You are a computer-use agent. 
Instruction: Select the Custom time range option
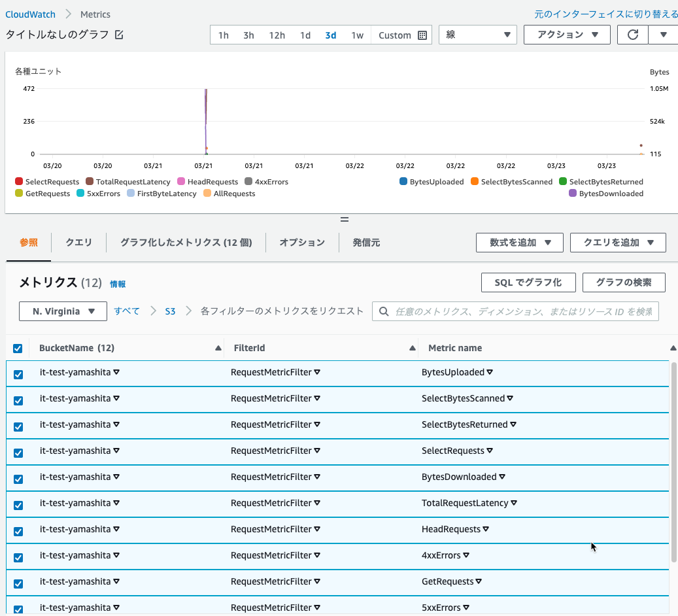point(395,35)
